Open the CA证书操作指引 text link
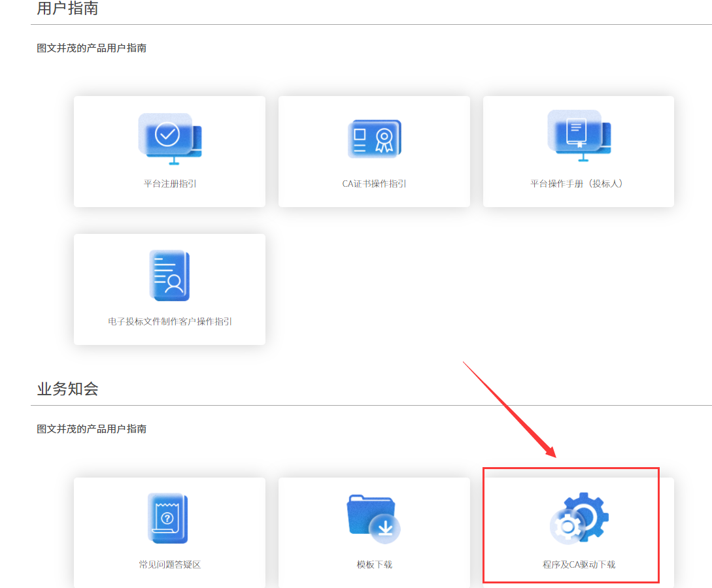Image resolution: width=712 pixels, height=588 pixels. tap(374, 184)
